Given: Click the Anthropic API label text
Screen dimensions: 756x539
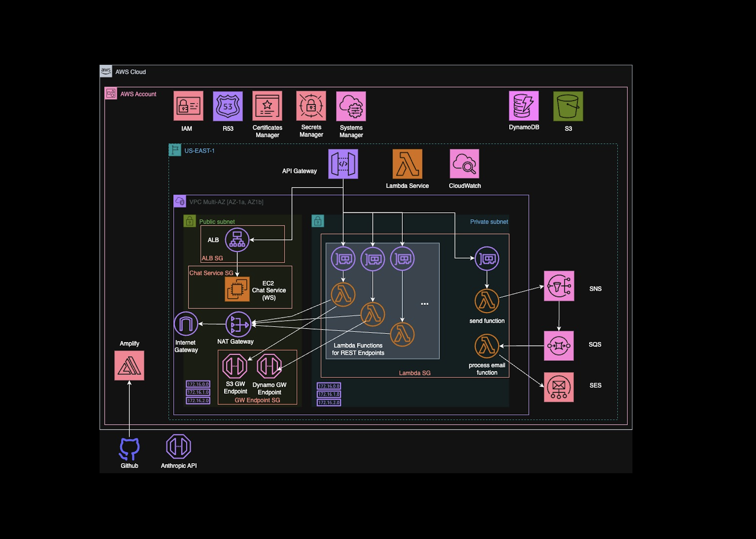Looking at the screenshot, I should tap(179, 466).
